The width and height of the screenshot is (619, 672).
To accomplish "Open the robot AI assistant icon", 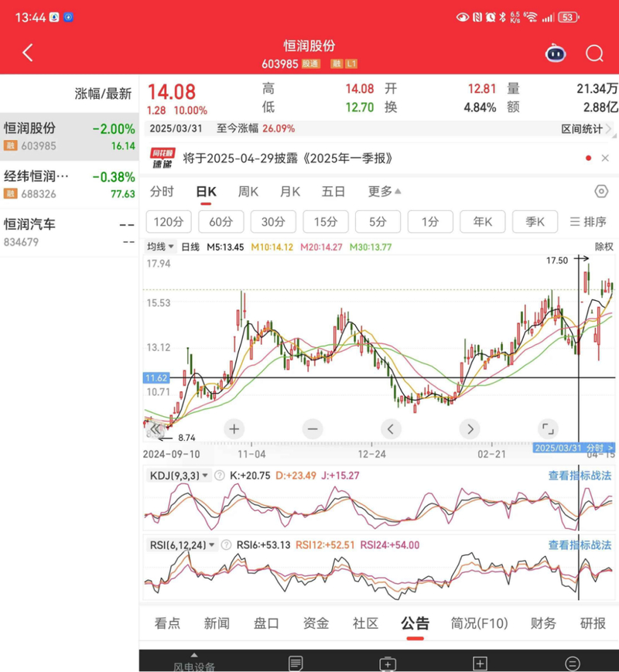I will click(x=555, y=53).
